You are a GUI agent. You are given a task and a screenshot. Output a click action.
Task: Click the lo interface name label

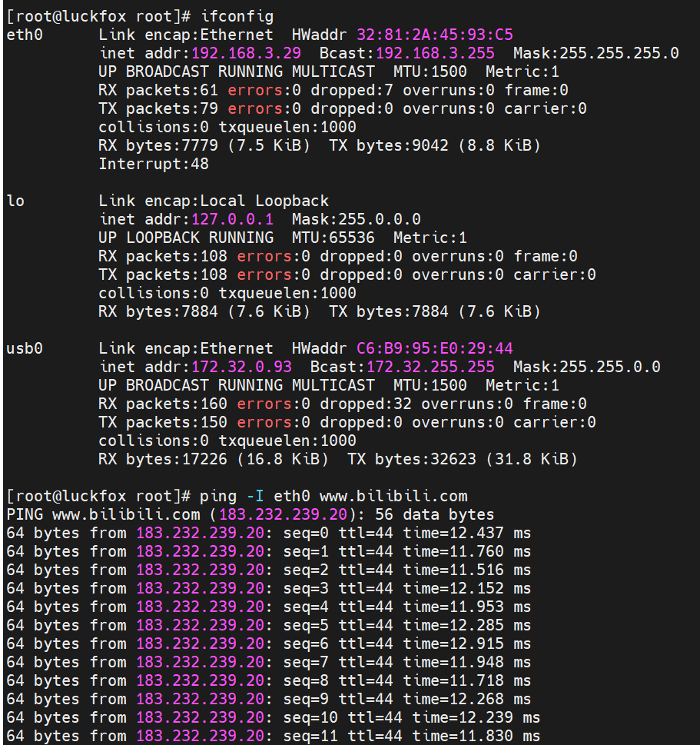click(15, 201)
